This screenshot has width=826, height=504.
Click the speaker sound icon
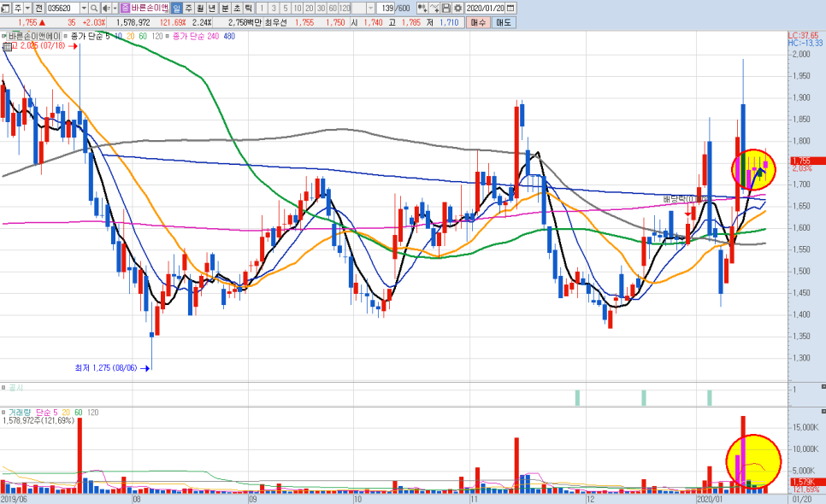(106, 8)
